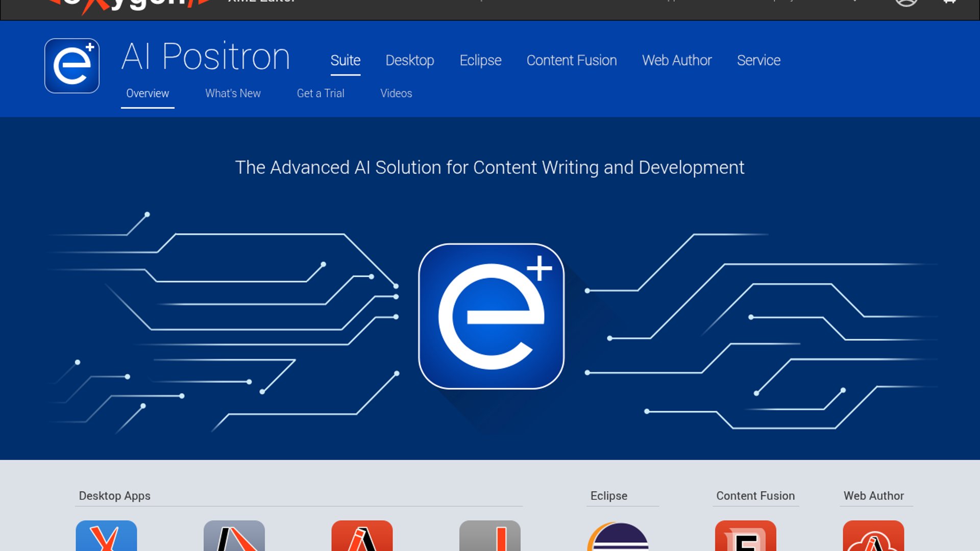Click the AI Positron title text
Viewport: 980px width, 551px height.
206,56
